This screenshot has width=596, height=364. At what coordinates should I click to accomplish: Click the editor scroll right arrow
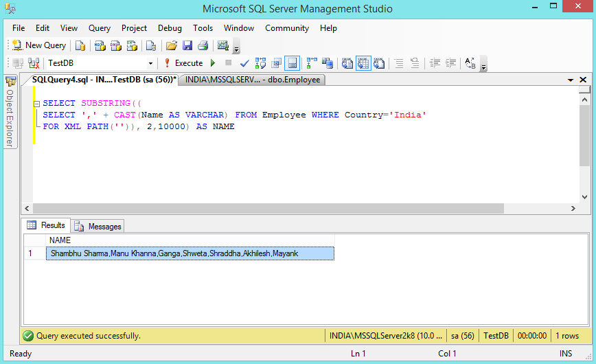(573, 208)
